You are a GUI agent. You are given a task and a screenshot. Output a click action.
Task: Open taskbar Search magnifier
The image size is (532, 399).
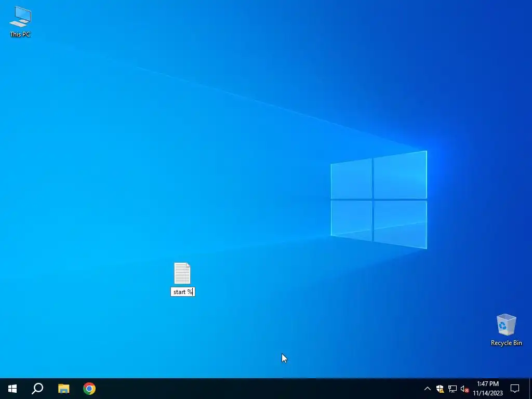[37, 389]
